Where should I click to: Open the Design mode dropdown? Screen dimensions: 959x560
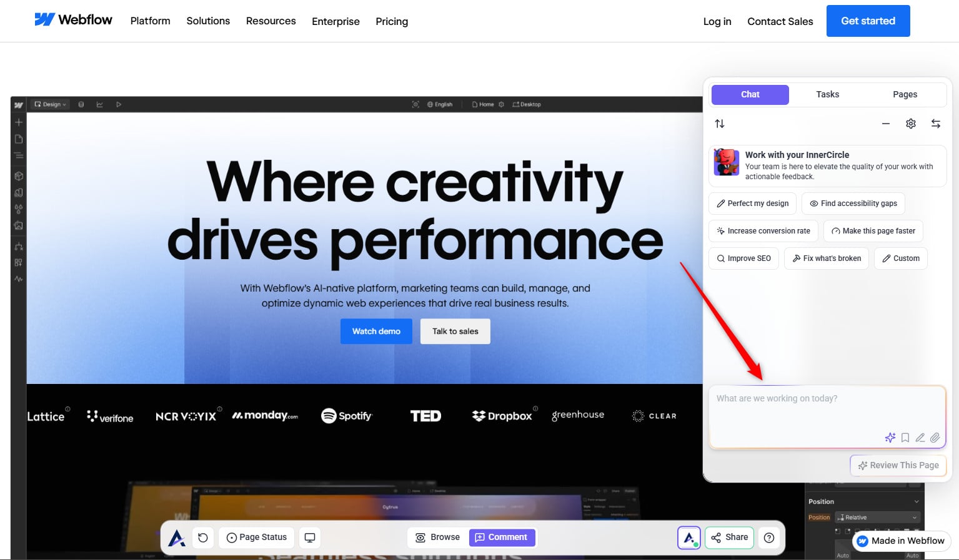(x=51, y=104)
